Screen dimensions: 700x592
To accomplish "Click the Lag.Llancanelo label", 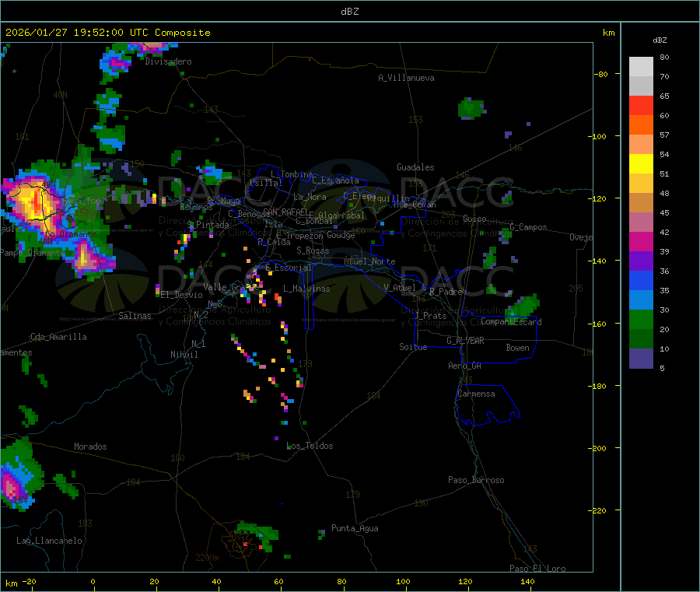I will tap(50, 541).
